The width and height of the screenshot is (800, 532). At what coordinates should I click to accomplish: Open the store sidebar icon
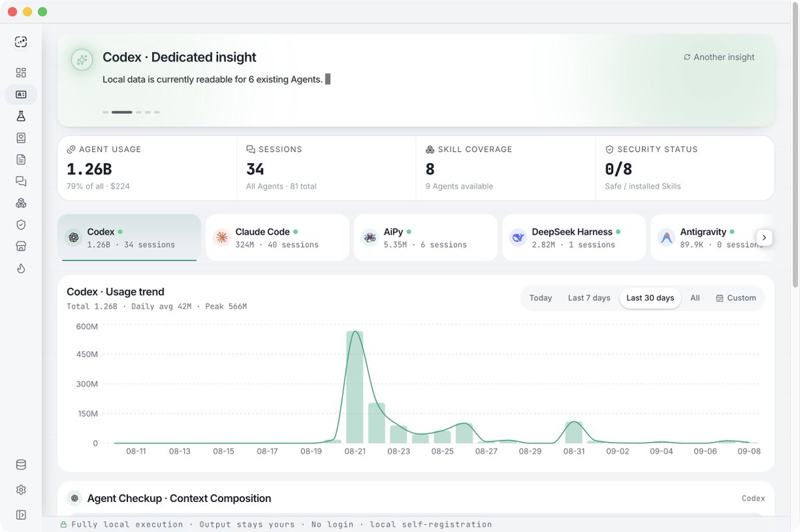(21, 246)
